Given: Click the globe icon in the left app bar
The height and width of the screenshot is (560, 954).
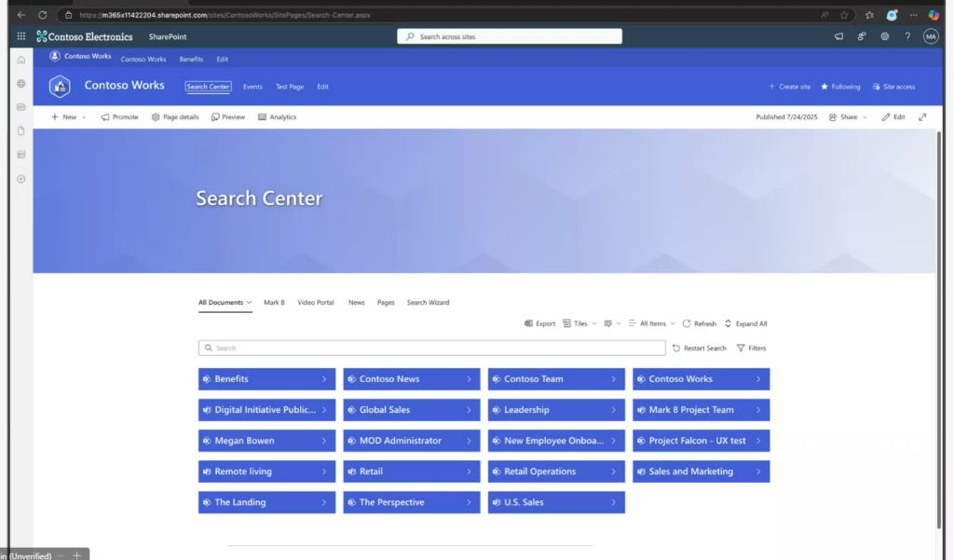Looking at the screenshot, I should 21,83.
